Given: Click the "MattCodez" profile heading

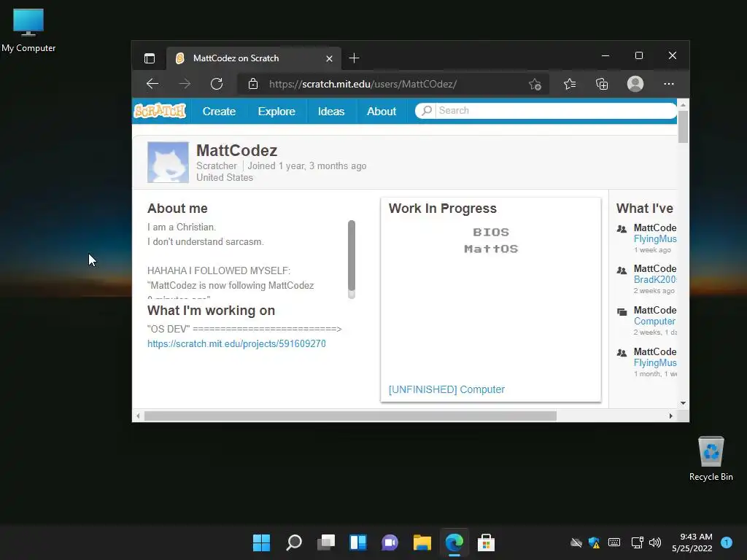Looking at the screenshot, I should coord(237,150).
